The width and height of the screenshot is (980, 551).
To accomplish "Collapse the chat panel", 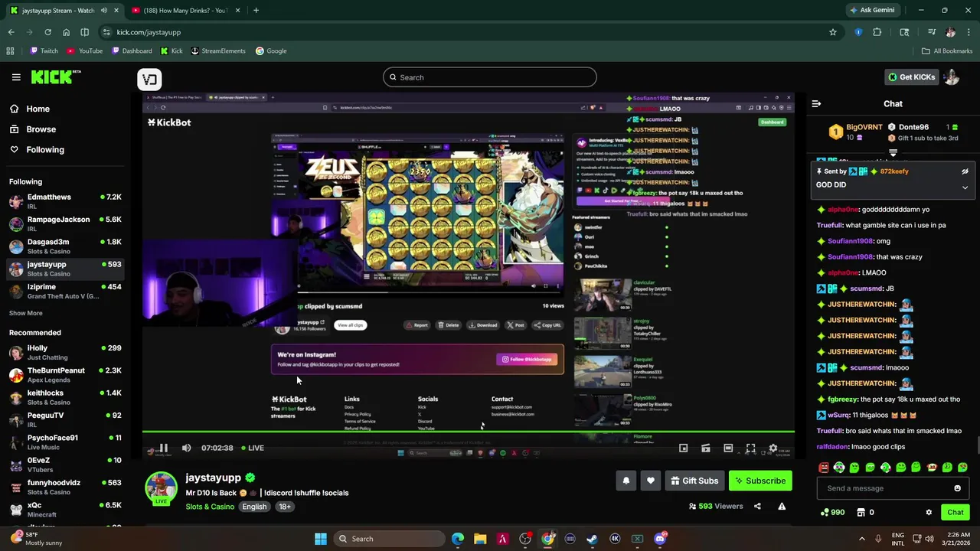I will tap(816, 103).
